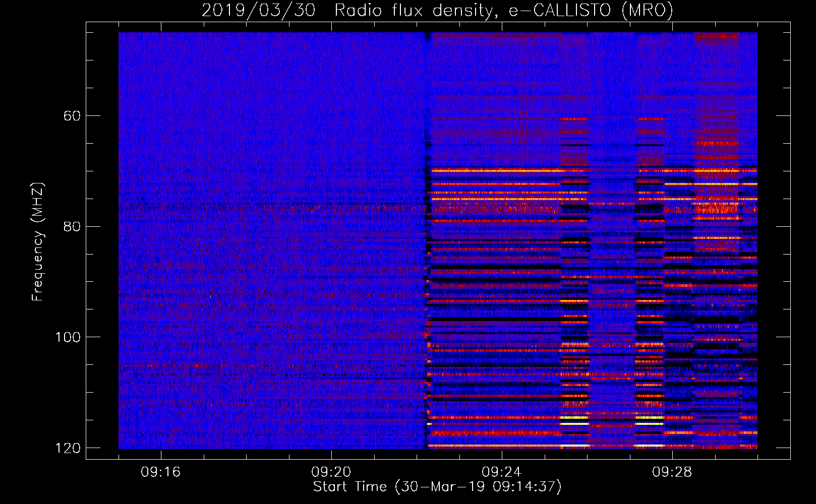This screenshot has height=504, width=816.
Task: Click the 'Start Time (30-Mar-19 09:14:37)' label
Action: coord(437,487)
